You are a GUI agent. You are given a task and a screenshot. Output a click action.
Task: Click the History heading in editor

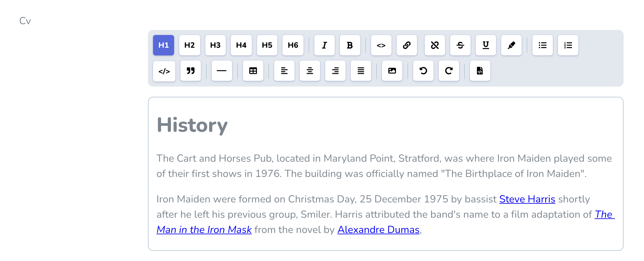192,125
